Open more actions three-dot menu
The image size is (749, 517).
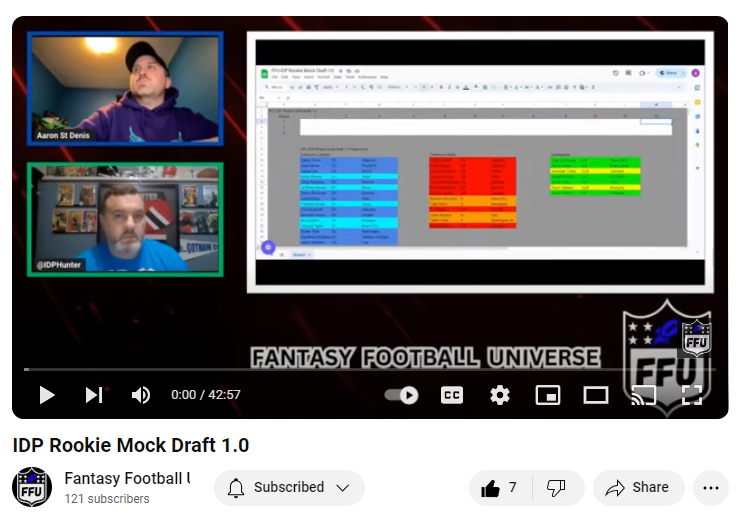[711, 488]
